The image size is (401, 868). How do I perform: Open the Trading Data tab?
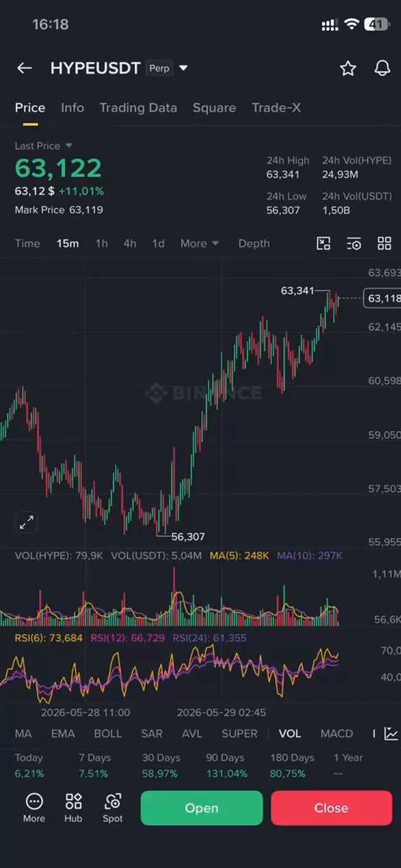click(138, 108)
